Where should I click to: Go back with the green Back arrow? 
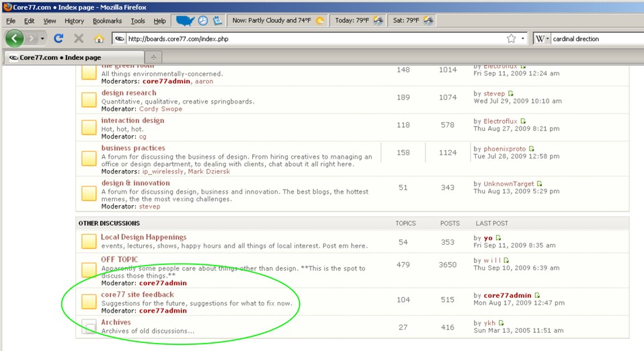(x=14, y=38)
